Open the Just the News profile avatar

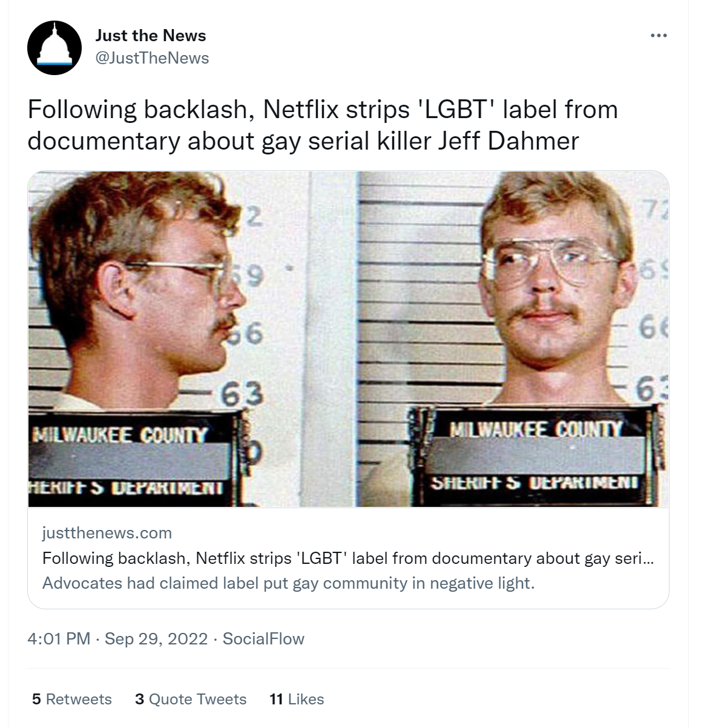point(54,47)
